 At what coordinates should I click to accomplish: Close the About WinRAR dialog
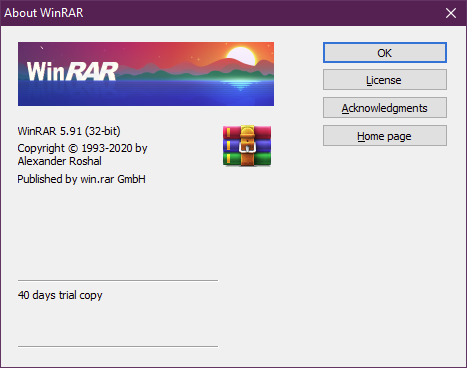tap(451, 13)
